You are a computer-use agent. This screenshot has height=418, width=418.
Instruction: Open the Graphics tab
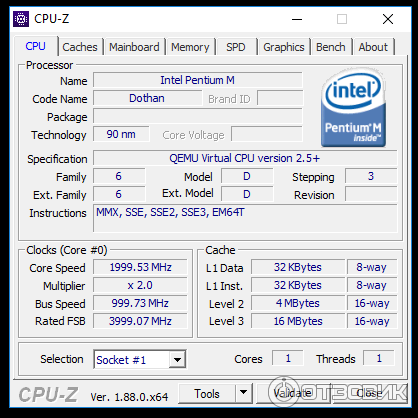pos(284,47)
